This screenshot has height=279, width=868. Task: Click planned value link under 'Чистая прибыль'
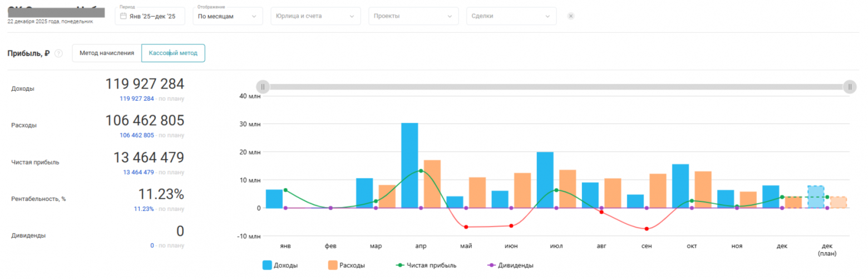[x=139, y=172]
